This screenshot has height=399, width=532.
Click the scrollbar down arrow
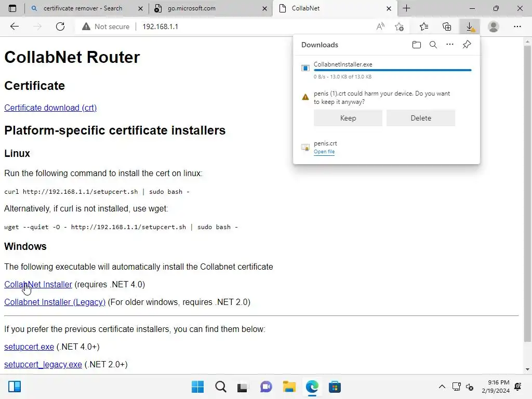[527, 369]
